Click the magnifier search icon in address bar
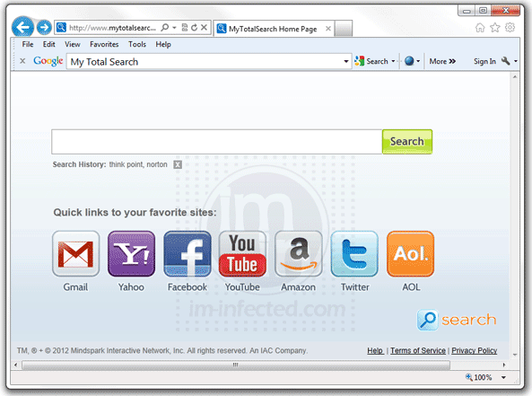This screenshot has height=396, width=532. pos(164,27)
